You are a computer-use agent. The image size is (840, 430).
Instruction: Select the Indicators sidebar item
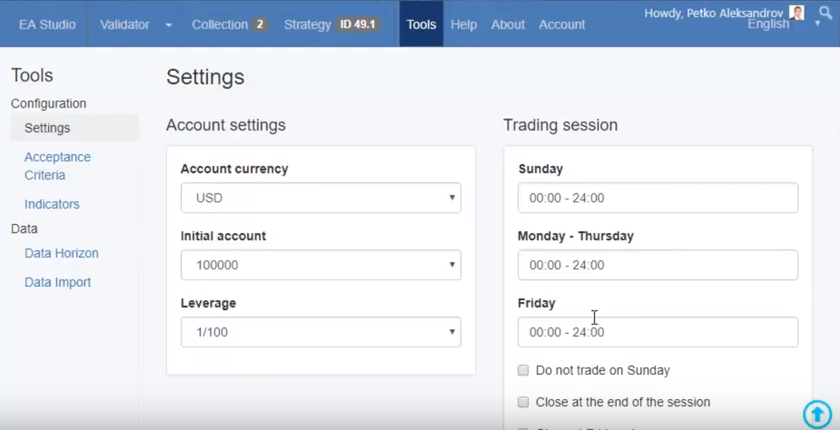click(x=52, y=204)
